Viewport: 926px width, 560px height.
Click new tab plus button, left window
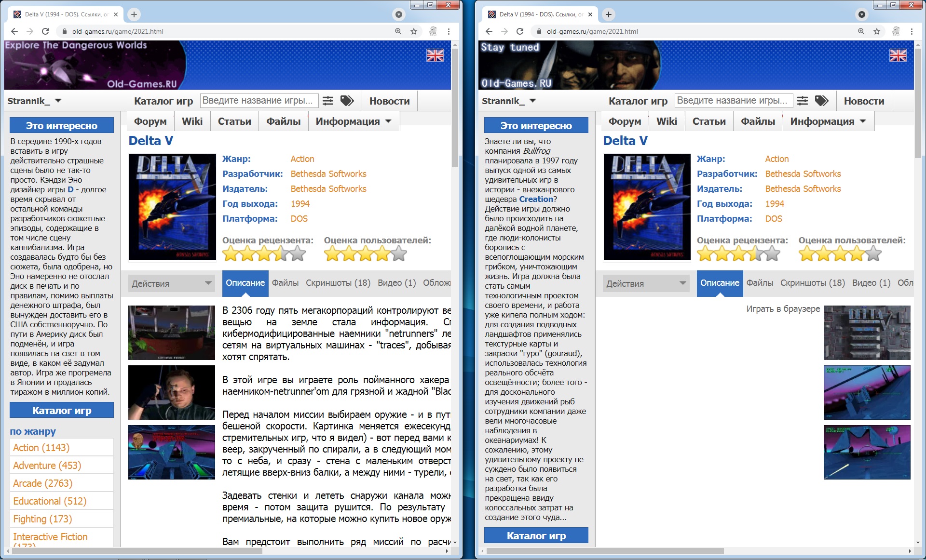point(134,14)
